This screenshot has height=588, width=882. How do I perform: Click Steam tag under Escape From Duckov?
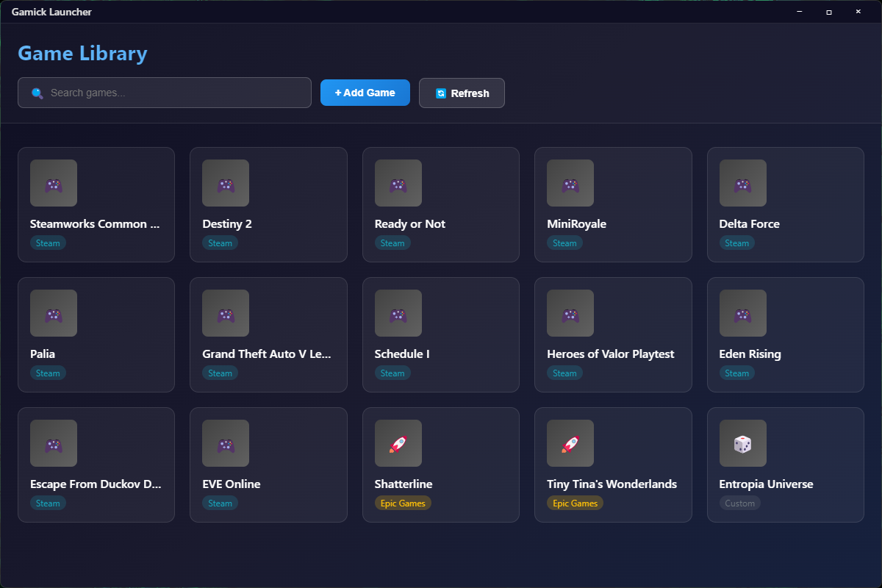48,503
